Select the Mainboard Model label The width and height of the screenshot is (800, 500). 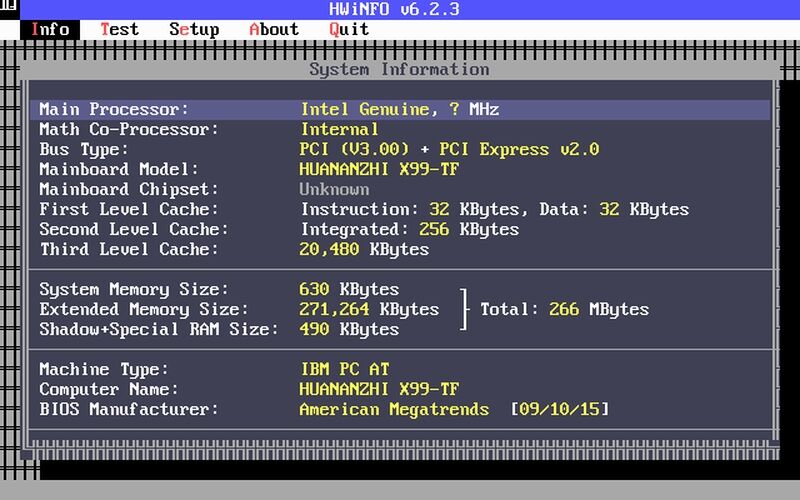[119, 169]
